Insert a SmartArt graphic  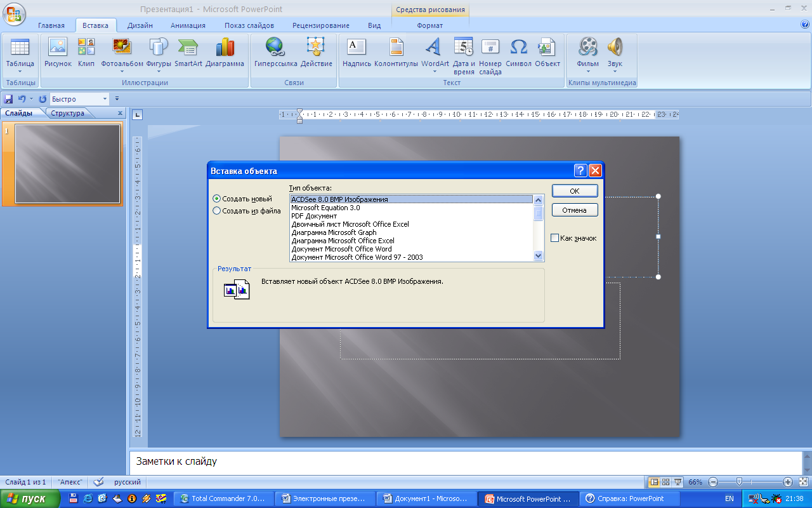pos(188,48)
